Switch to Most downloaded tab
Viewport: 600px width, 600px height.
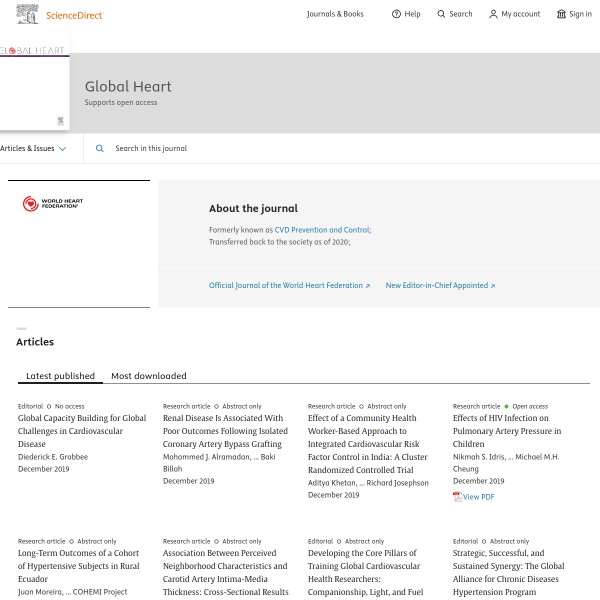pos(148,376)
